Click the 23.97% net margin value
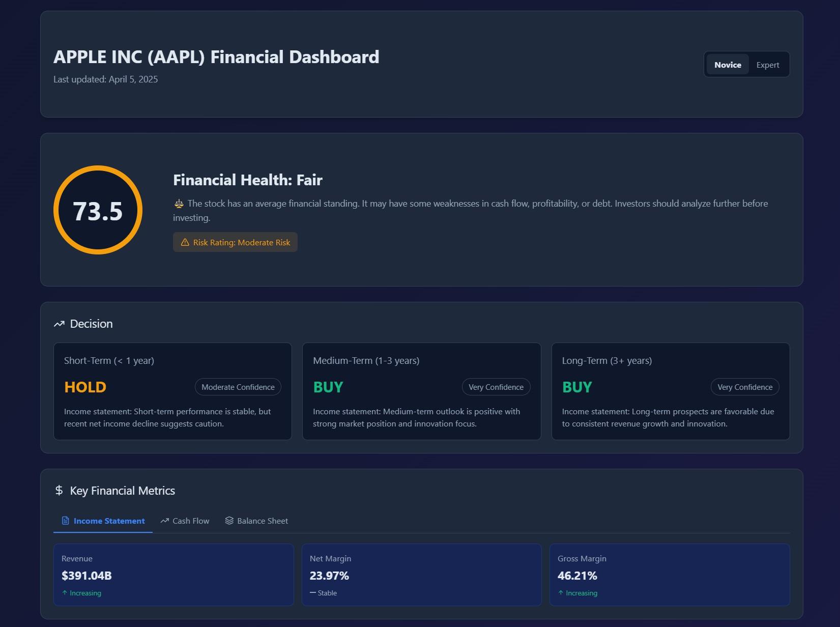The height and width of the screenshot is (627, 840). [x=329, y=576]
